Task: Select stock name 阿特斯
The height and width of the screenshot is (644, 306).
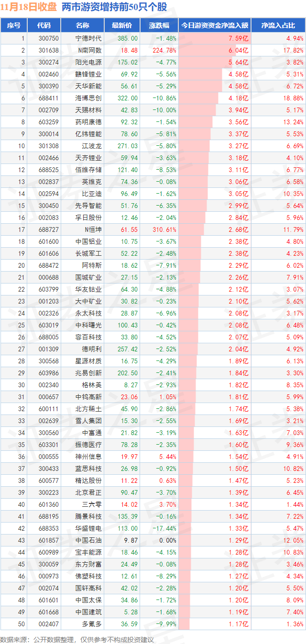Action: [92, 265]
